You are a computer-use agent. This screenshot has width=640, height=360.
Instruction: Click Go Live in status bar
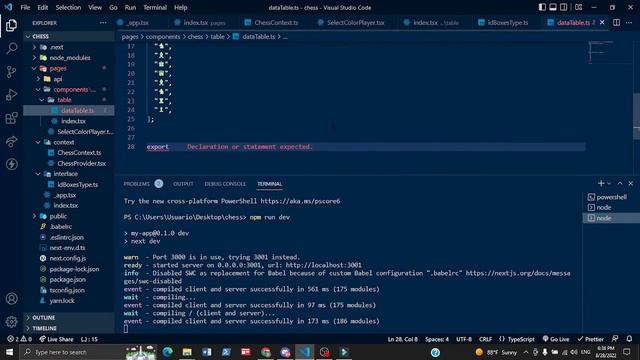coord(556,339)
